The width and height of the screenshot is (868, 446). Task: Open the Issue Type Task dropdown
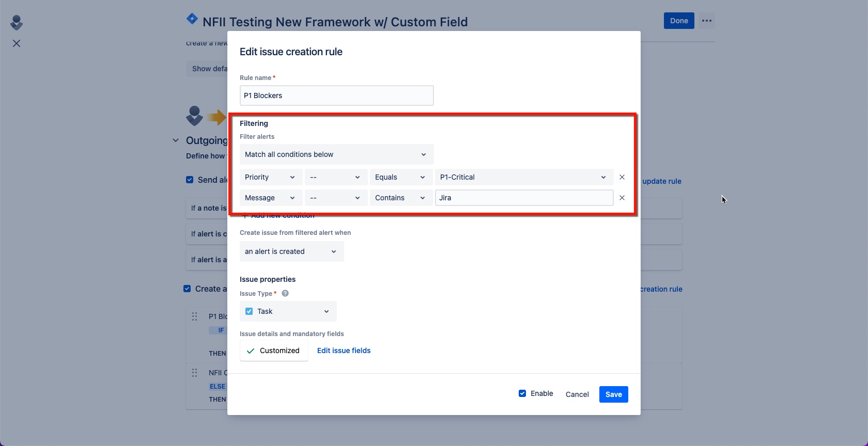[288, 311]
